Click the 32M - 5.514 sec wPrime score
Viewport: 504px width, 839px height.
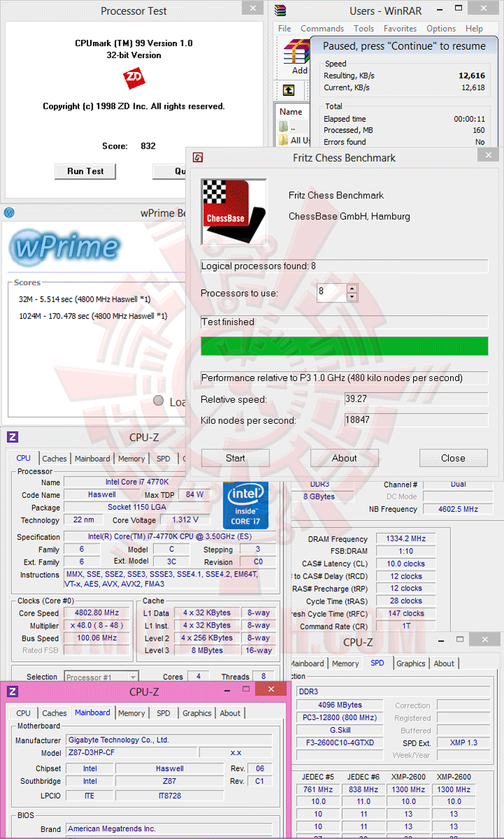85,299
